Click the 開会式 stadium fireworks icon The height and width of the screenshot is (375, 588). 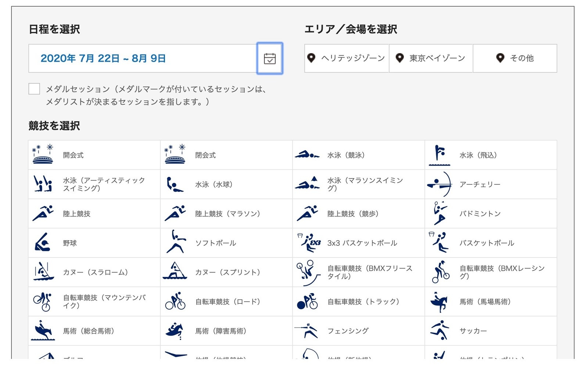click(43, 154)
